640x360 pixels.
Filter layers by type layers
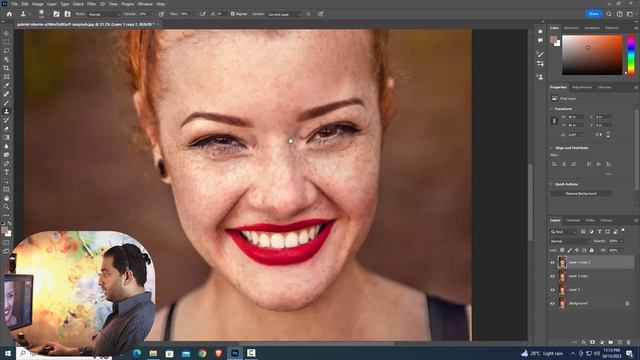coord(600,232)
